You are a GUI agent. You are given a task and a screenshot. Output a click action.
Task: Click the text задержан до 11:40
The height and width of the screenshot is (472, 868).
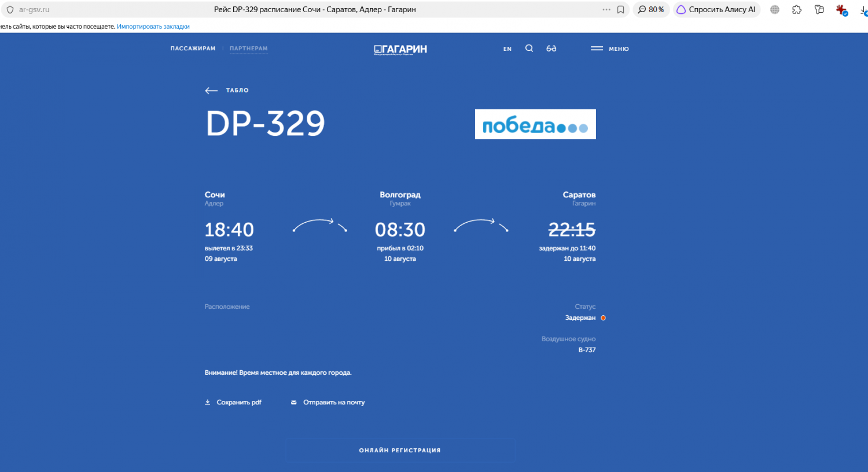pos(567,248)
